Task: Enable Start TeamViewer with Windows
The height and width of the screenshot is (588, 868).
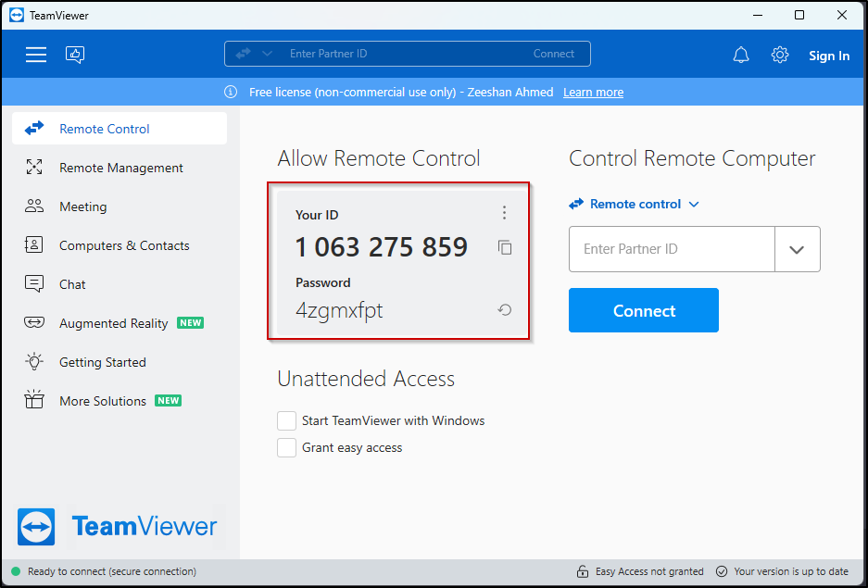Action: (x=287, y=421)
